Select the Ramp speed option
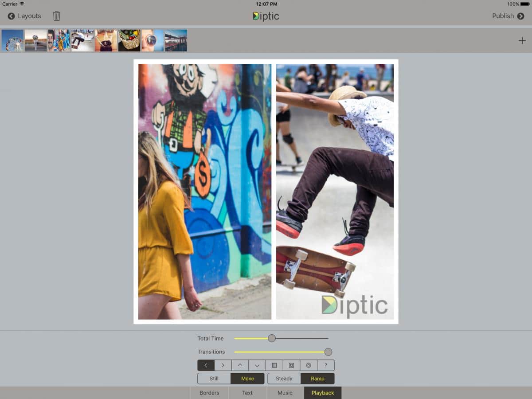 [x=317, y=379]
